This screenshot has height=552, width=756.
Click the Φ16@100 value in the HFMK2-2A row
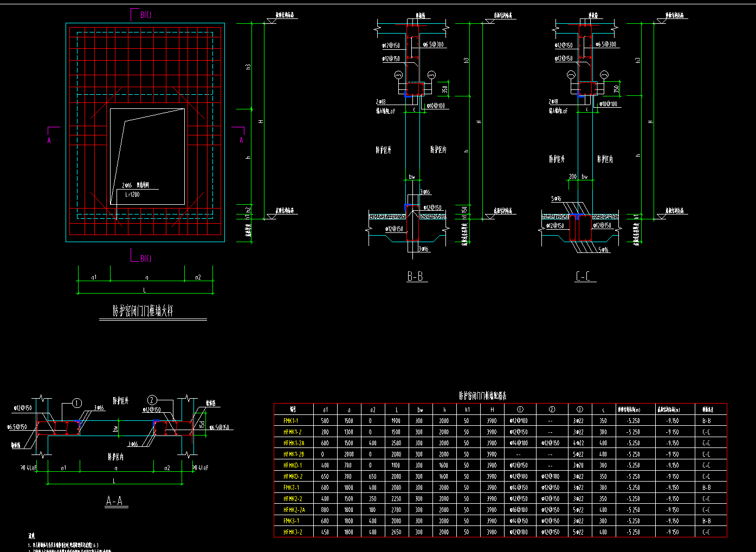[x=518, y=510]
